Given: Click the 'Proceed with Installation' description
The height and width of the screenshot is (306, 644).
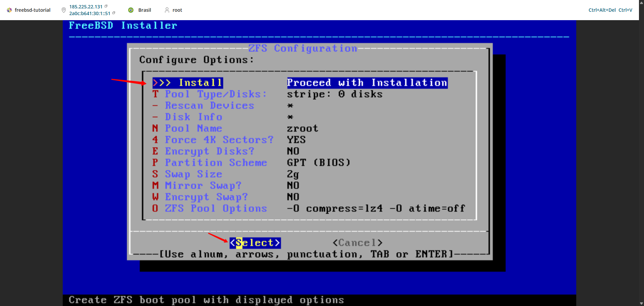Looking at the screenshot, I should [x=367, y=83].
